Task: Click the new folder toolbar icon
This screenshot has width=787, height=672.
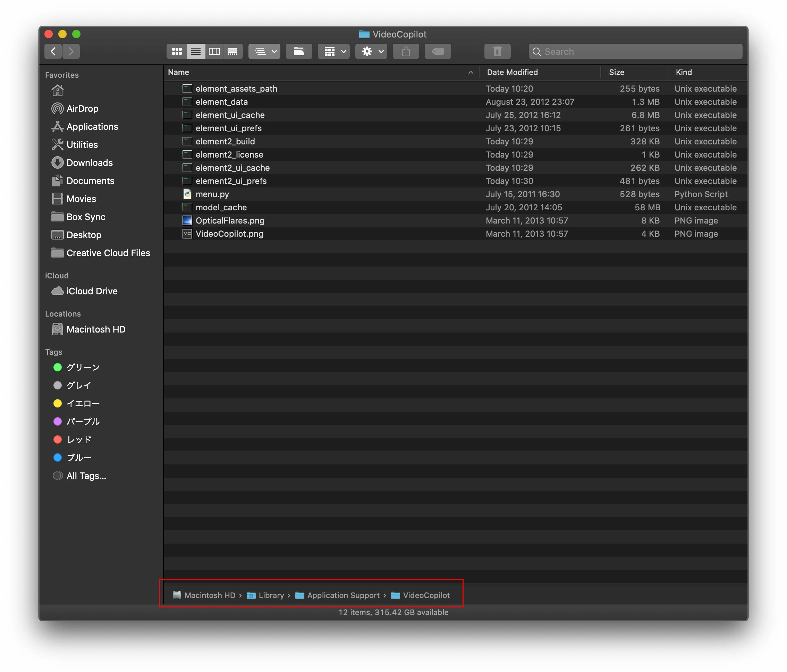Action: pyautogui.click(x=299, y=51)
